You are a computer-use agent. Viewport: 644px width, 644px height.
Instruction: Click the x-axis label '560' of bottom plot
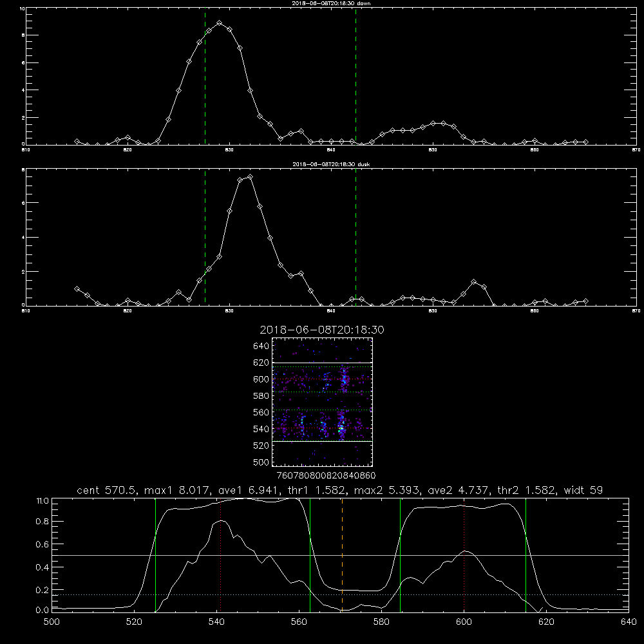(x=299, y=622)
